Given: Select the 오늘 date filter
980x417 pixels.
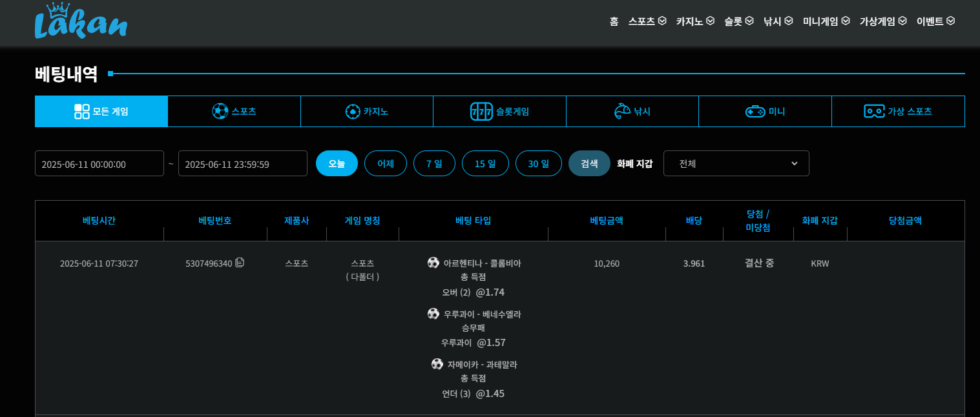Looking at the screenshot, I should coord(337,163).
